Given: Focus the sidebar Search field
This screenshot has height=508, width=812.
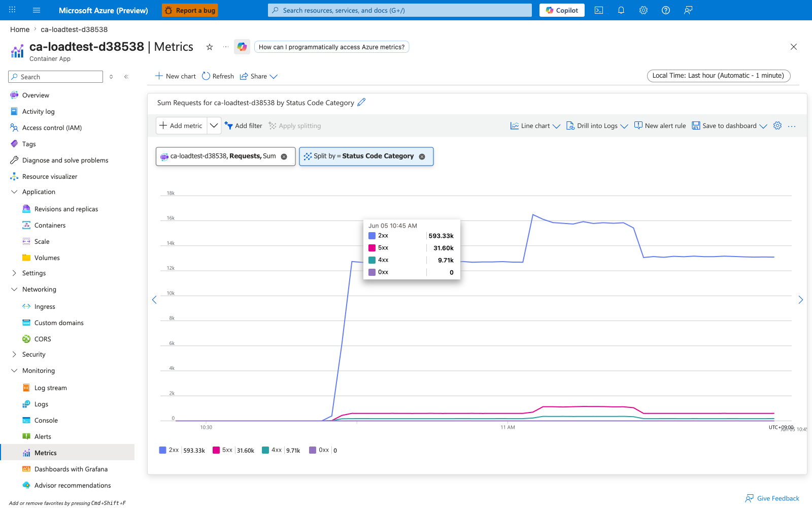Looking at the screenshot, I should 56,77.
